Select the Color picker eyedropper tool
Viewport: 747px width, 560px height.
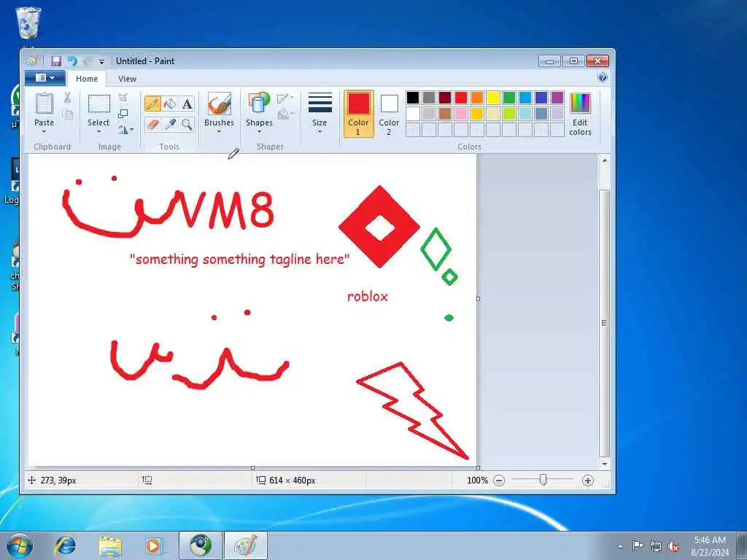click(x=169, y=124)
